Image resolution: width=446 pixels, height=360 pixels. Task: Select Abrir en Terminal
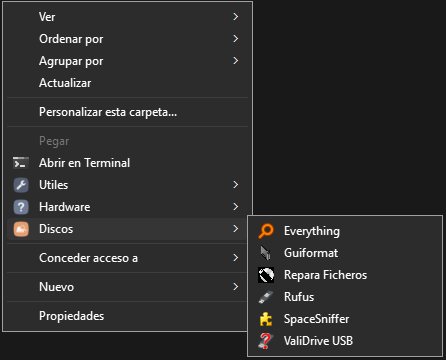(127, 163)
